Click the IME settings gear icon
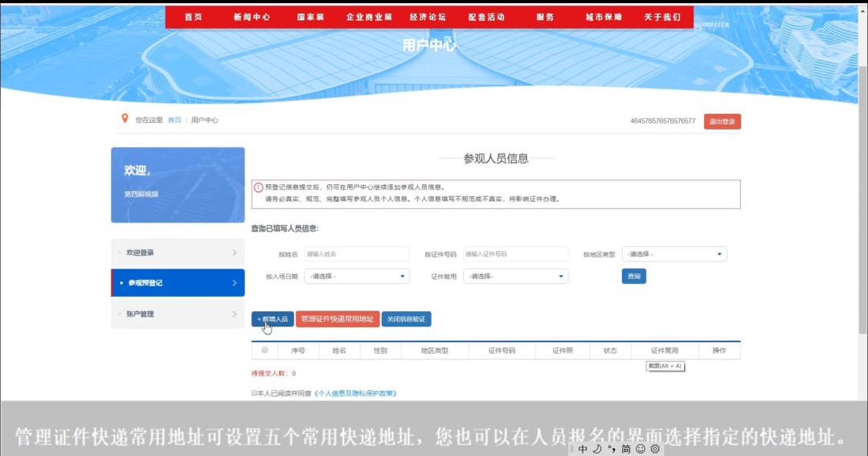The width and height of the screenshot is (868, 456). [x=655, y=449]
